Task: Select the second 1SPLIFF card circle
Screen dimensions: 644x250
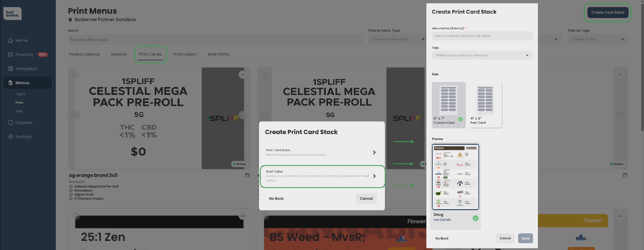Action: (x=264, y=75)
